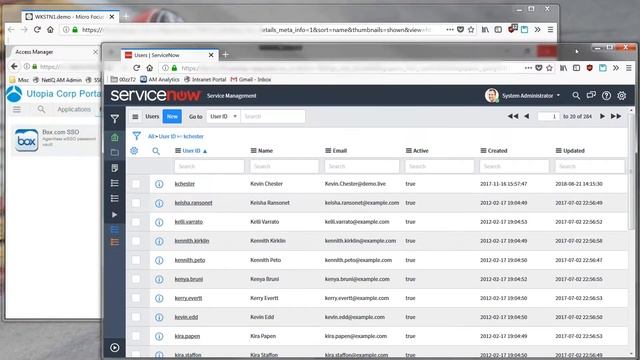The width and height of the screenshot is (640, 360).
Task: Open the ServiceNow connect chat icon
Action: 591,96
